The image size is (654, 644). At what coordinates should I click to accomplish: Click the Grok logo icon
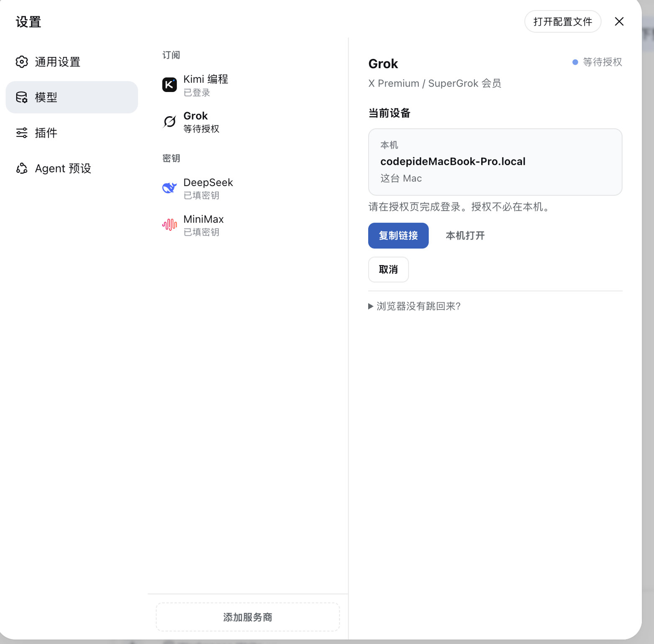pos(169,122)
